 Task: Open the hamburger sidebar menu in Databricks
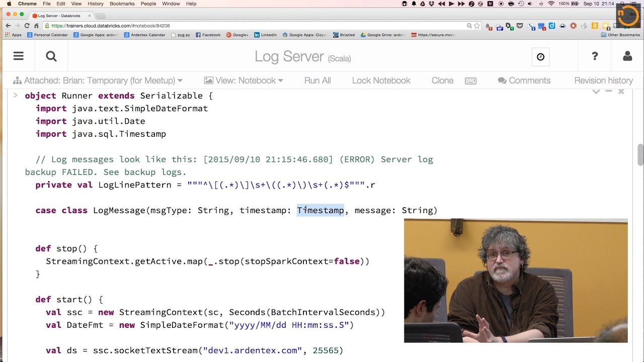pyautogui.click(x=19, y=56)
